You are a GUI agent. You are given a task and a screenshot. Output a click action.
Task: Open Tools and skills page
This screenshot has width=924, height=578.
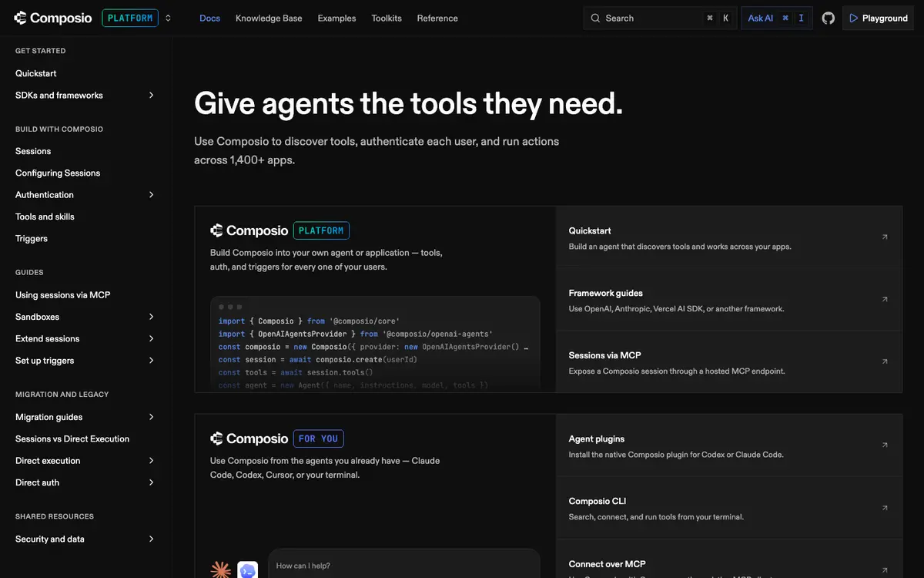click(45, 217)
